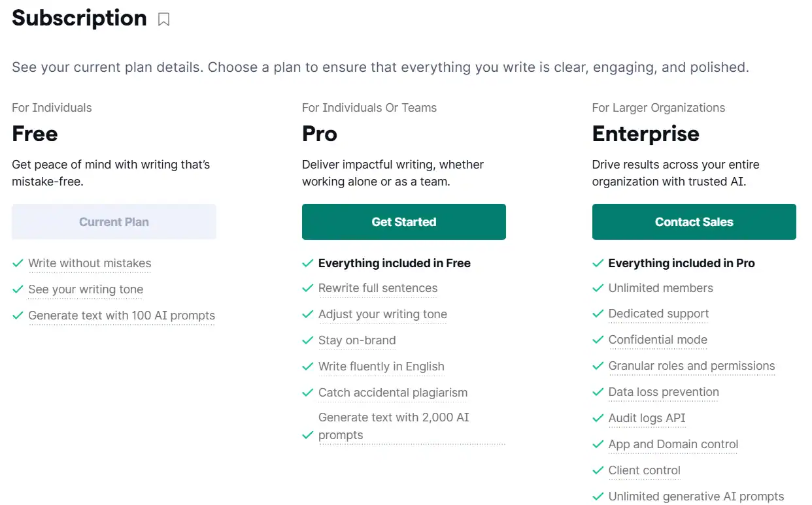The image size is (812, 505).
Task: Click the Get Started button for Pro plan
Action: (x=403, y=221)
